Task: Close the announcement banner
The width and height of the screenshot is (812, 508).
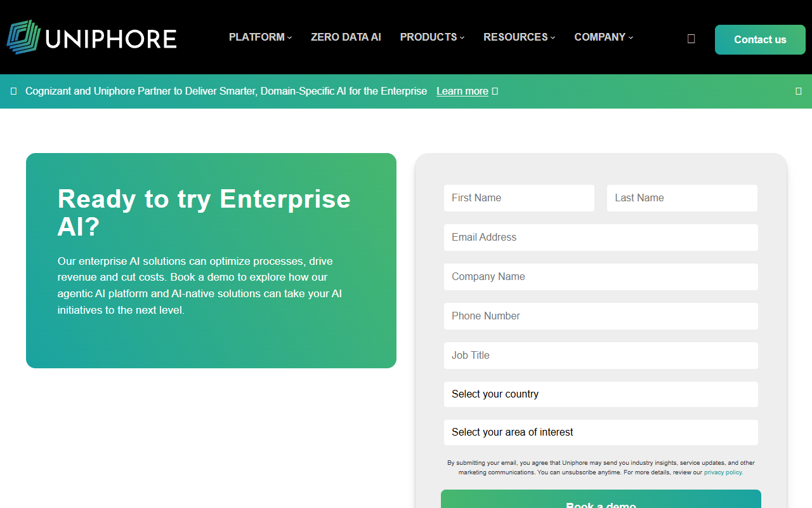Action: click(799, 91)
